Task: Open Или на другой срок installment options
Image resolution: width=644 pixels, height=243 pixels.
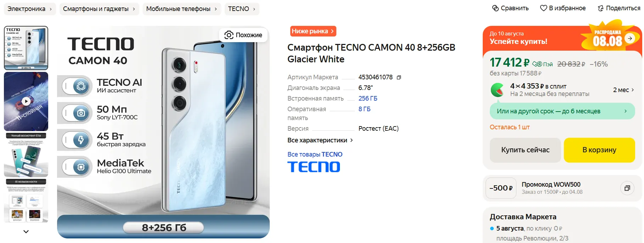Action: pyautogui.click(x=562, y=111)
